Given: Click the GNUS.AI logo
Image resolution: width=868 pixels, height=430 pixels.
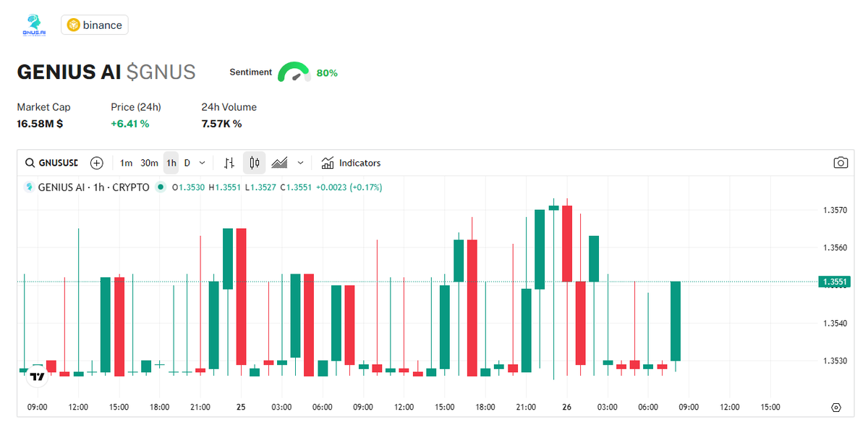Looking at the screenshot, I should (33, 25).
